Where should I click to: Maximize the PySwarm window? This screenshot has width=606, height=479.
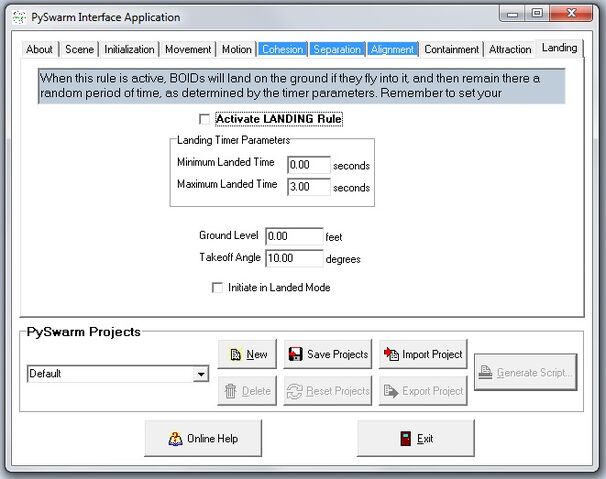(537, 14)
